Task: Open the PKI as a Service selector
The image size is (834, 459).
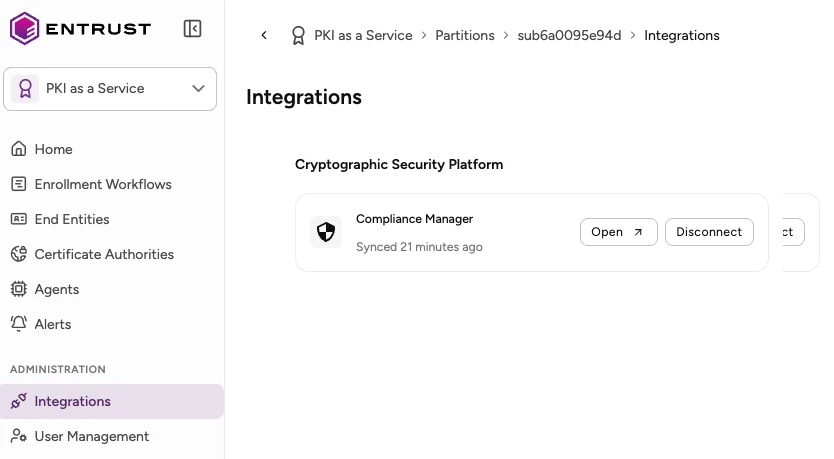Action: point(110,89)
